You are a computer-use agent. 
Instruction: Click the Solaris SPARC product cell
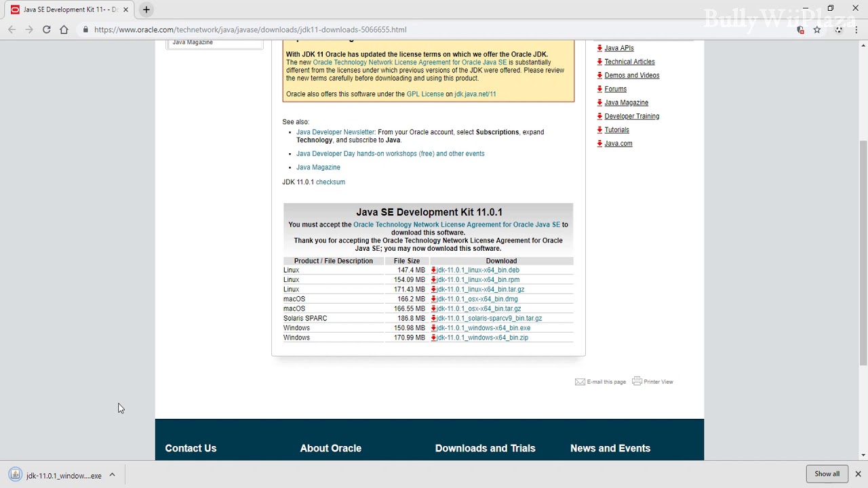pyautogui.click(x=334, y=319)
